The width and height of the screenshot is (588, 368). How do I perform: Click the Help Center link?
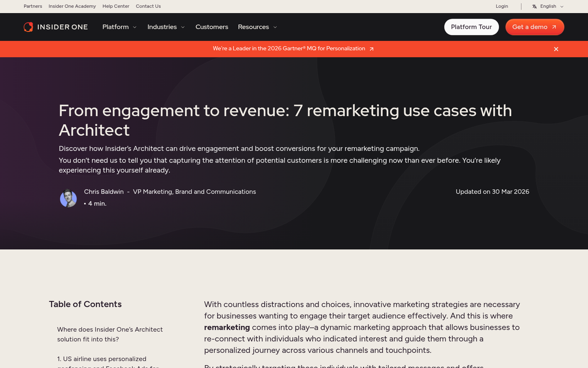116,6
